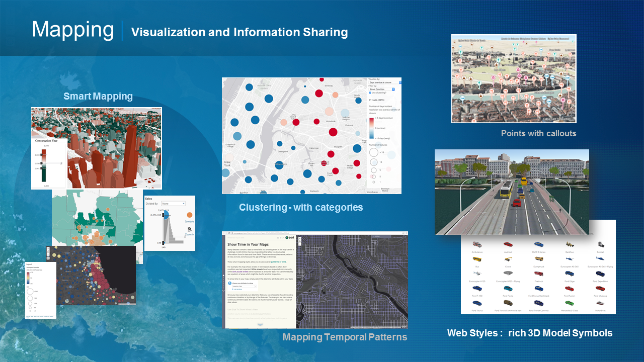Image resolution: width=644 pixels, height=362 pixels.
Task: Click the Web Styles: rich 3D Model Symbols caption
Action: (x=530, y=333)
